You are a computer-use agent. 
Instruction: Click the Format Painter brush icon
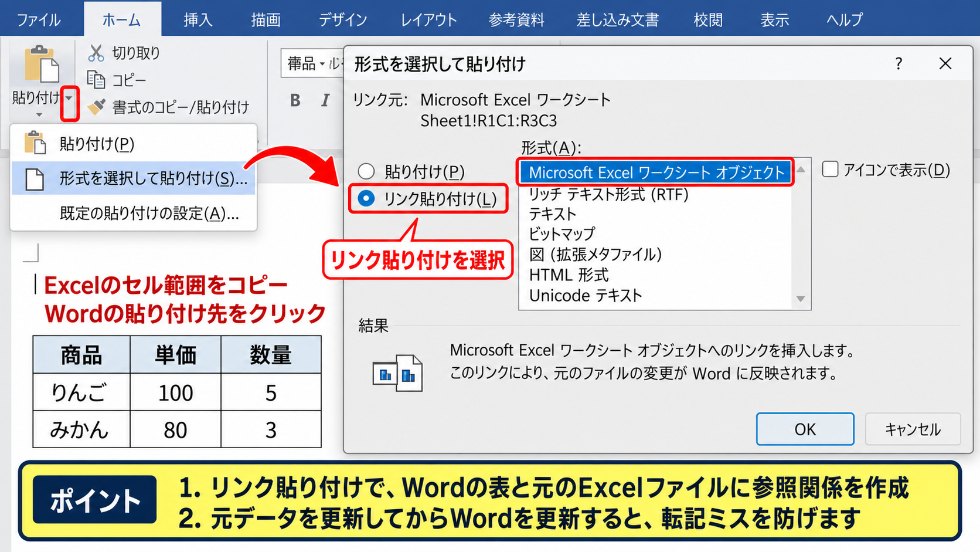coord(96,107)
